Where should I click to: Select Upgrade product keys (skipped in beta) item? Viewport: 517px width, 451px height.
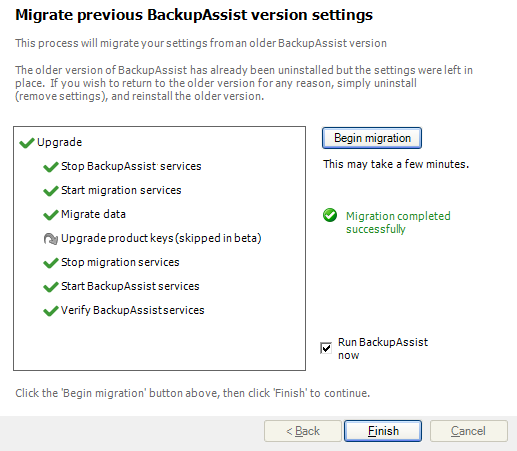pos(161,238)
